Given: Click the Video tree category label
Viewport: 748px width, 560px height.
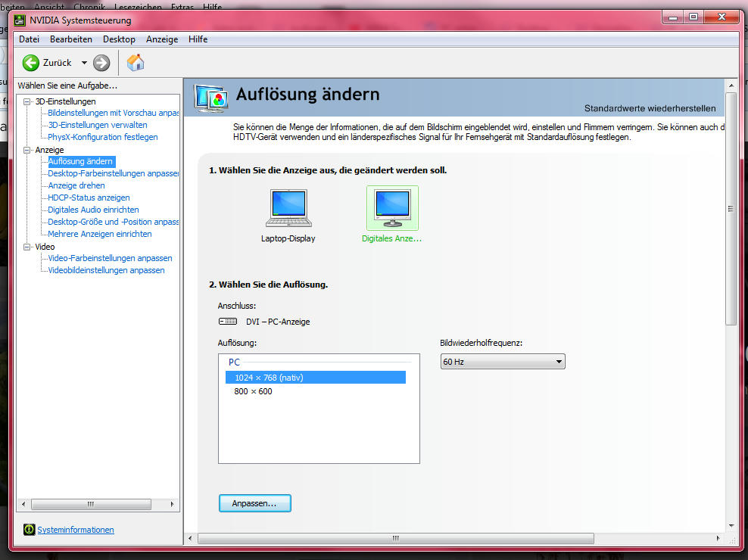Looking at the screenshot, I should [45, 247].
